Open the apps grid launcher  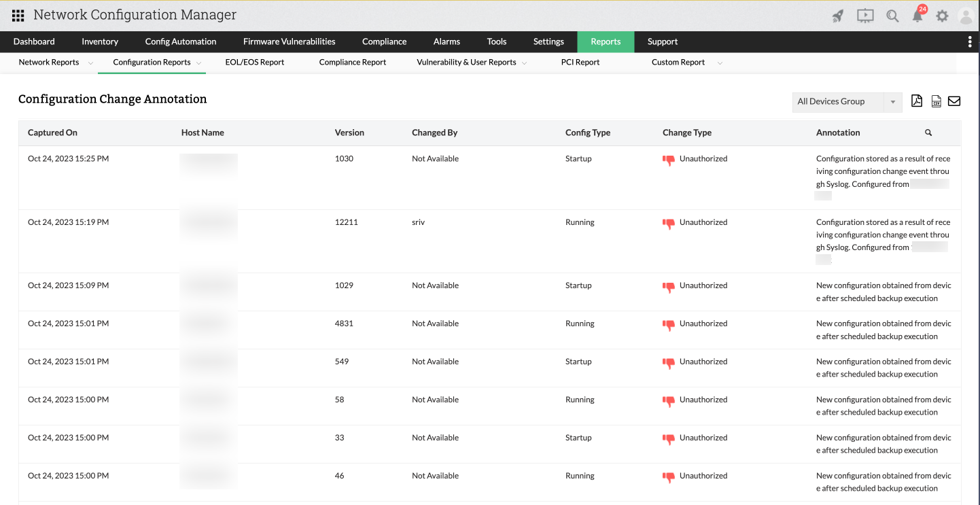point(18,15)
